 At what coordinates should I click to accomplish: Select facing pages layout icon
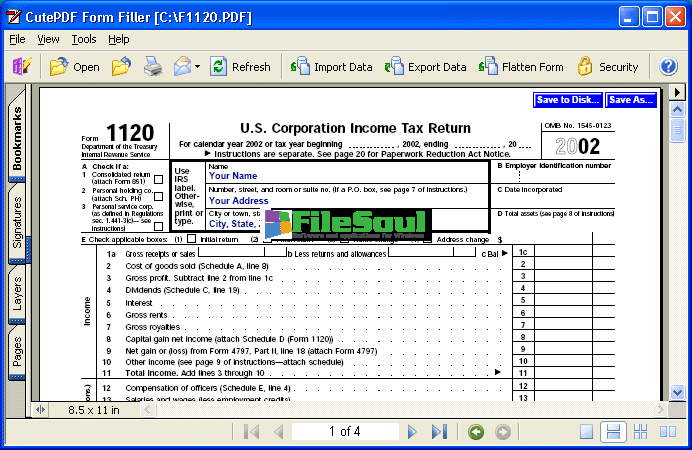(668, 431)
